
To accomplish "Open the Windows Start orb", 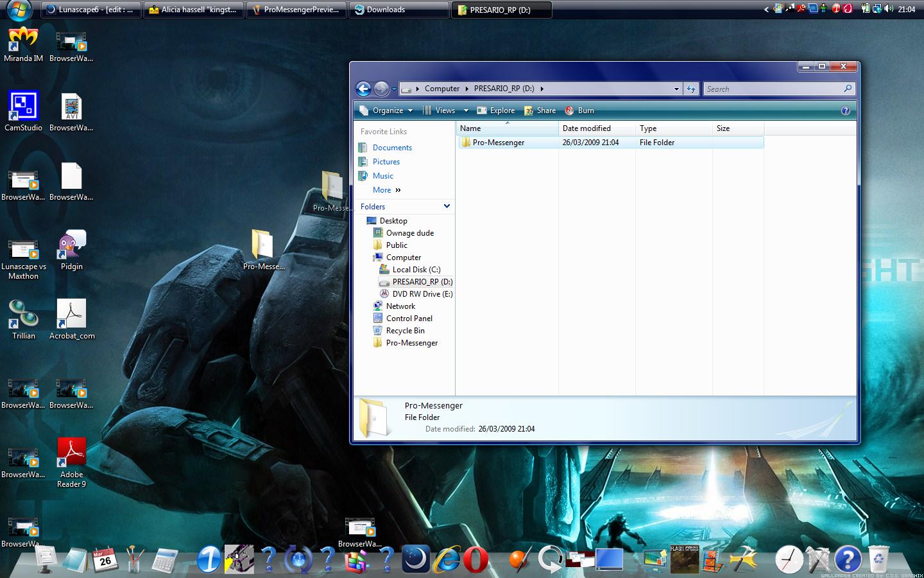I will tap(19, 10).
